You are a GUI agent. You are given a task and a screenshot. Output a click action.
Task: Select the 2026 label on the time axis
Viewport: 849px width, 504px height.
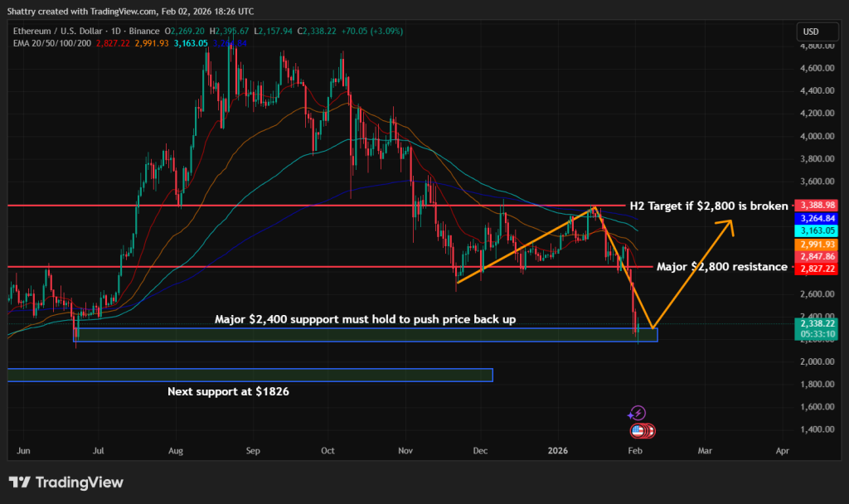tap(556, 450)
